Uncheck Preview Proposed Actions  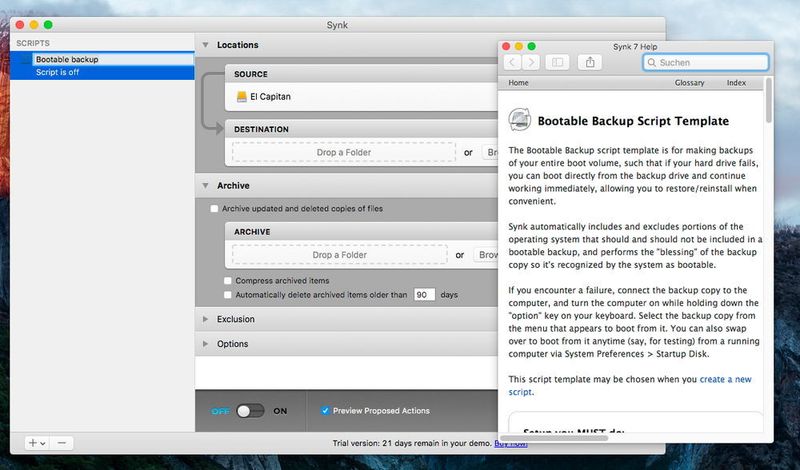click(x=325, y=410)
